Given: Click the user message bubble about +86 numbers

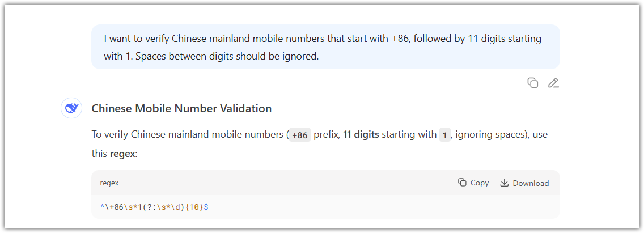Looking at the screenshot, I should (325, 47).
